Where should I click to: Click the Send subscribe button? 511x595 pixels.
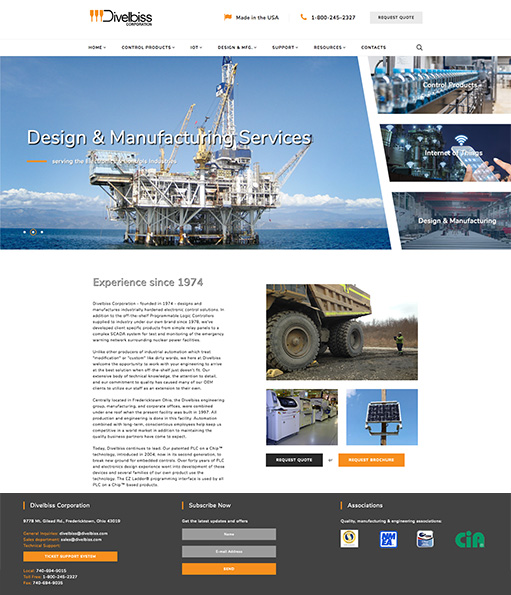(x=229, y=569)
